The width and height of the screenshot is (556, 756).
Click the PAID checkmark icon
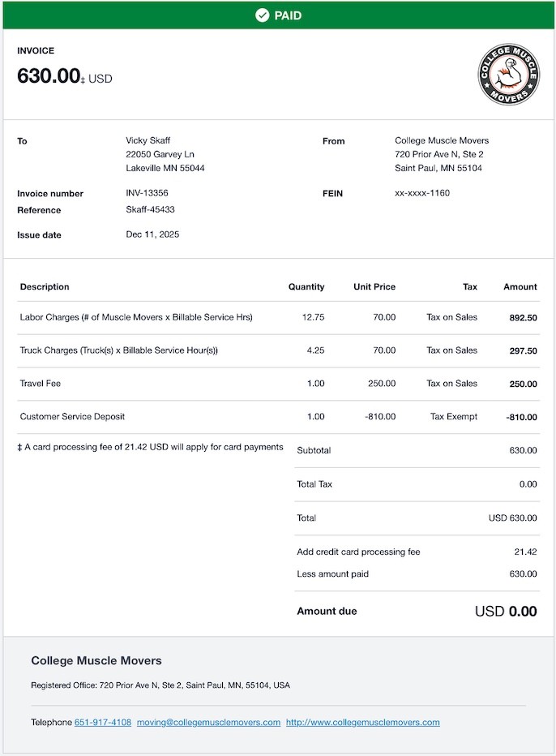[262, 15]
